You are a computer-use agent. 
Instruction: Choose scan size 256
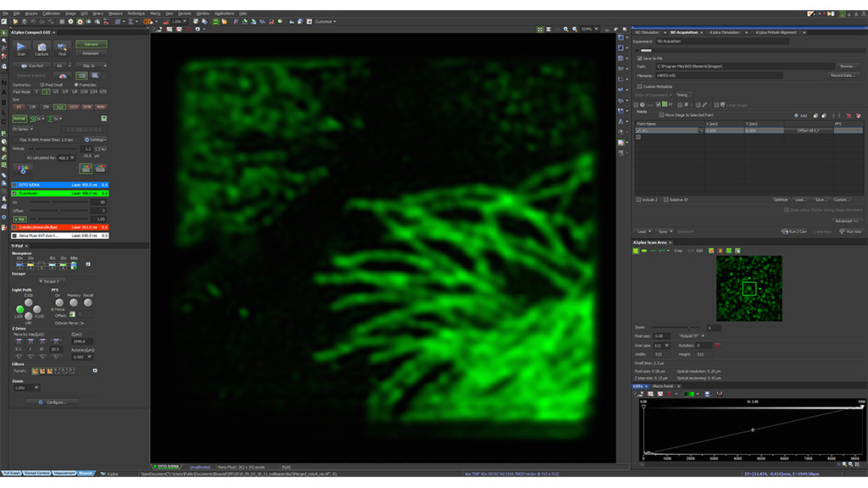coord(47,107)
